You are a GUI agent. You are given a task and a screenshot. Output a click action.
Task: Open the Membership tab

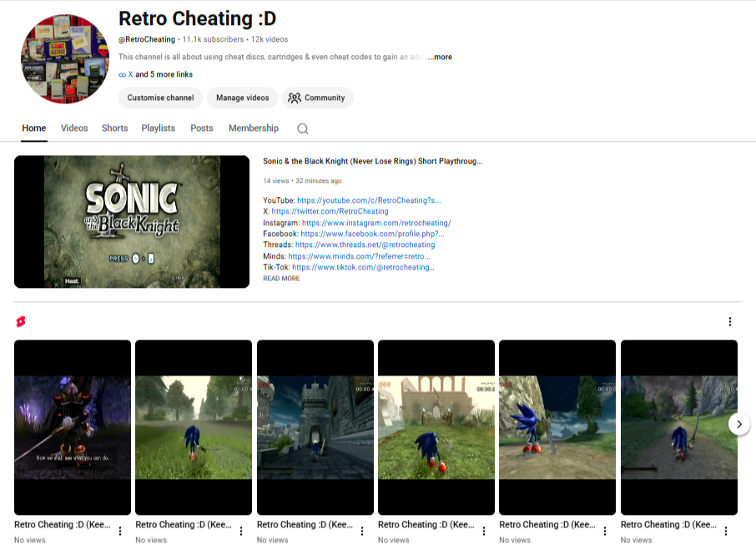[x=254, y=129]
